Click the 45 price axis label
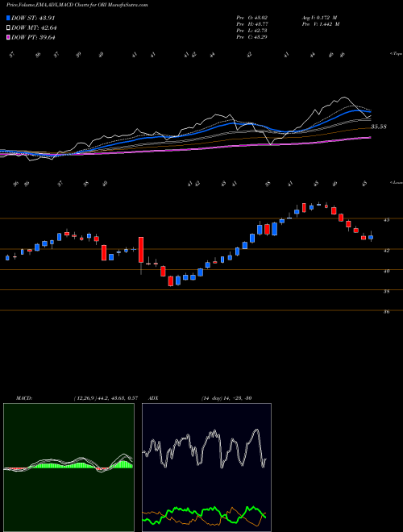Screen dimensions: 403x532 click(x=386, y=220)
